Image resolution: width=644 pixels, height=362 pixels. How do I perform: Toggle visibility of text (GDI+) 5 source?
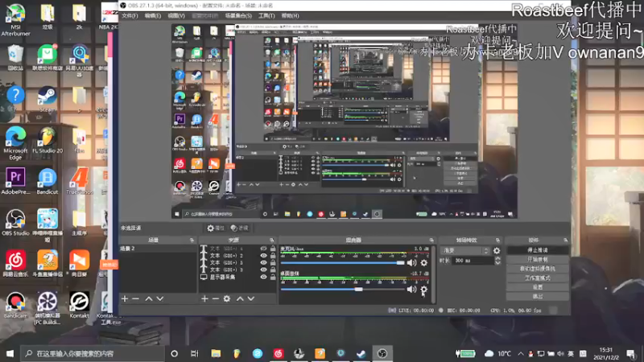[x=263, y=263]
